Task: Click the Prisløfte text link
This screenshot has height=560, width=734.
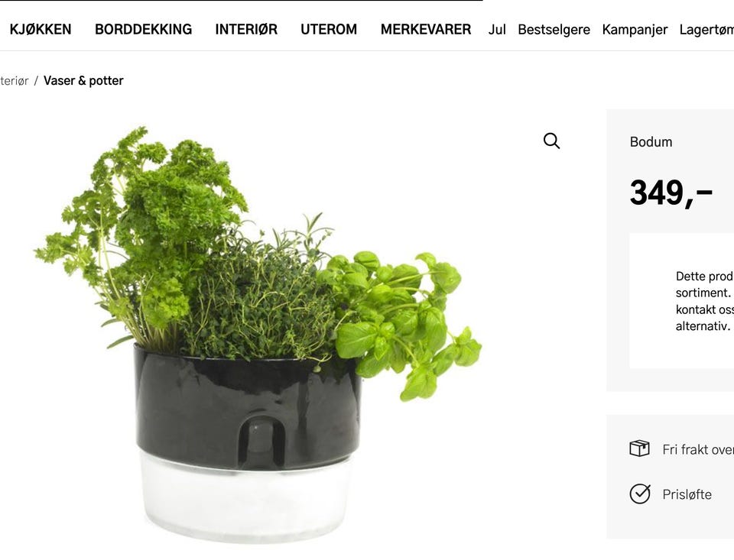Action: click(687, 494)
